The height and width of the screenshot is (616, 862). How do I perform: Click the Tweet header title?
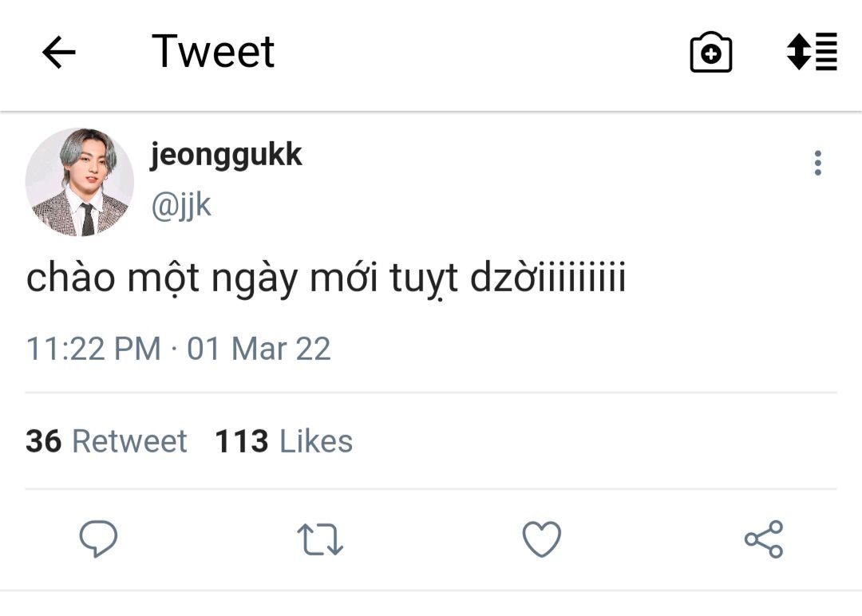coord(213,52)
